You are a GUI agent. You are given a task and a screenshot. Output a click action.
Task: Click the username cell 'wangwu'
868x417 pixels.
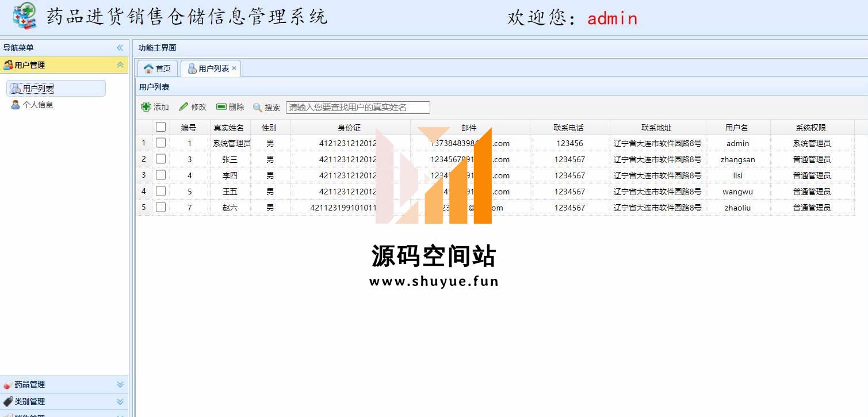tap(737, 192)
